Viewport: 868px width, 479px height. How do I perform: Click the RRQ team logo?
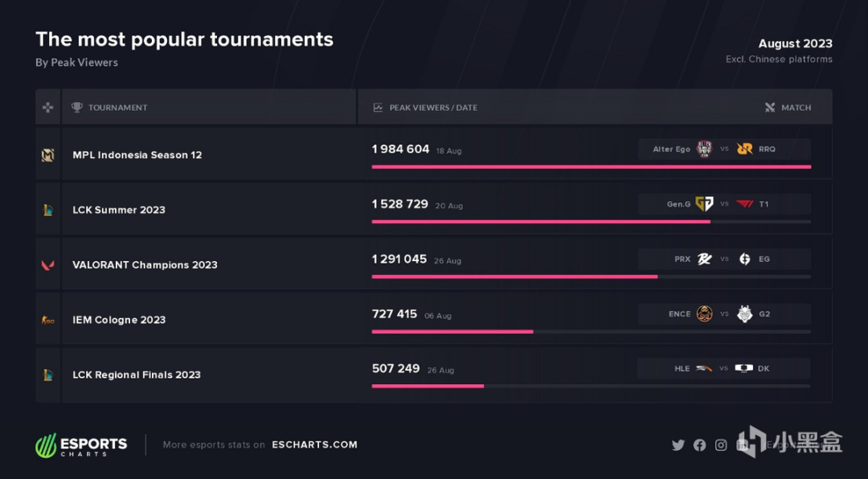coord(744,149)
